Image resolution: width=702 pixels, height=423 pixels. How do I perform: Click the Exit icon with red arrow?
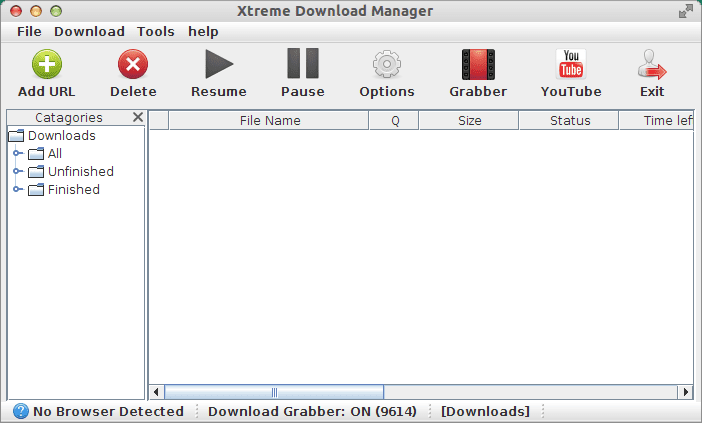point(652,64)
